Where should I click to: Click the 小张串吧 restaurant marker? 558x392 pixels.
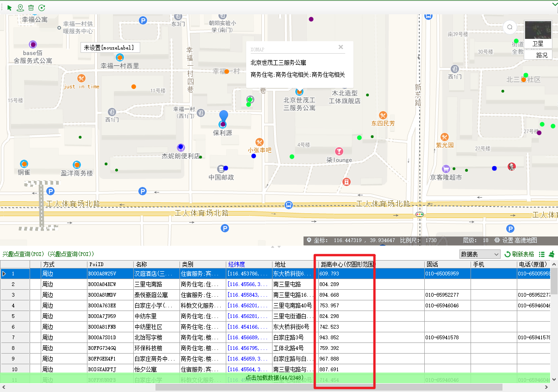(260, 142)
